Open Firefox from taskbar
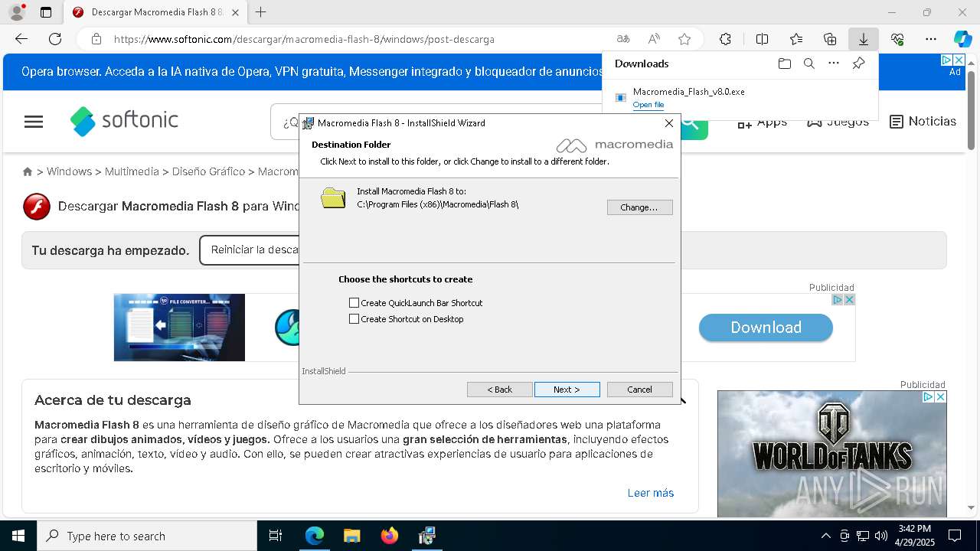The height and width of the screenshot is (551, 980). (x=389, y=536)
